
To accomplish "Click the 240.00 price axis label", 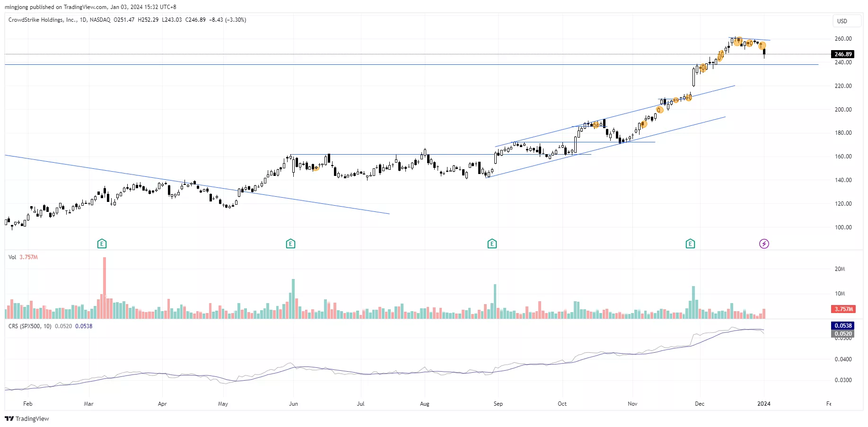I will (x=843, y=62).
